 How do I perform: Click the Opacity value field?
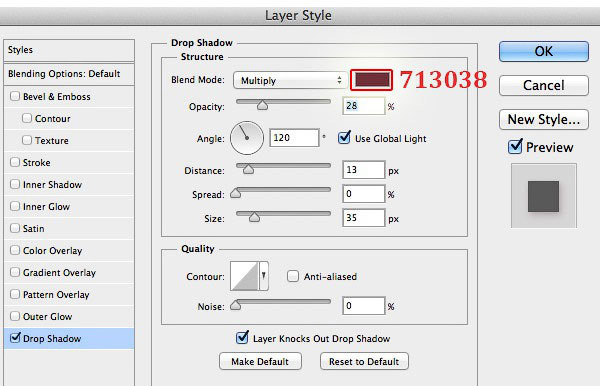[364, 106]
